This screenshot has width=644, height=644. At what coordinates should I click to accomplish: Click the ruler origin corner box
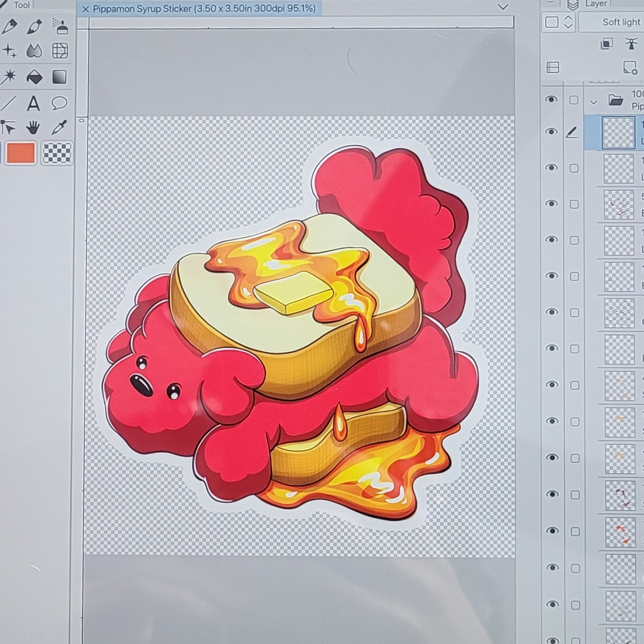tap(82, 22)
